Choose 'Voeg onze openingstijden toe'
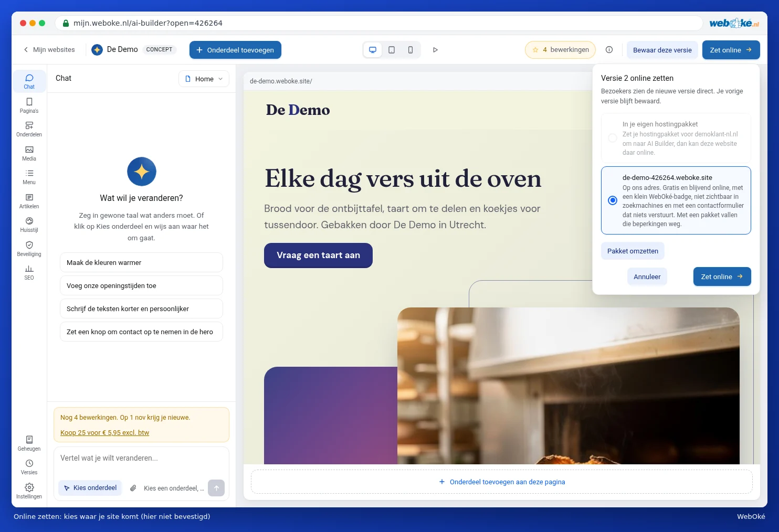Screen dimensions: 779x532 pos(141,285)
